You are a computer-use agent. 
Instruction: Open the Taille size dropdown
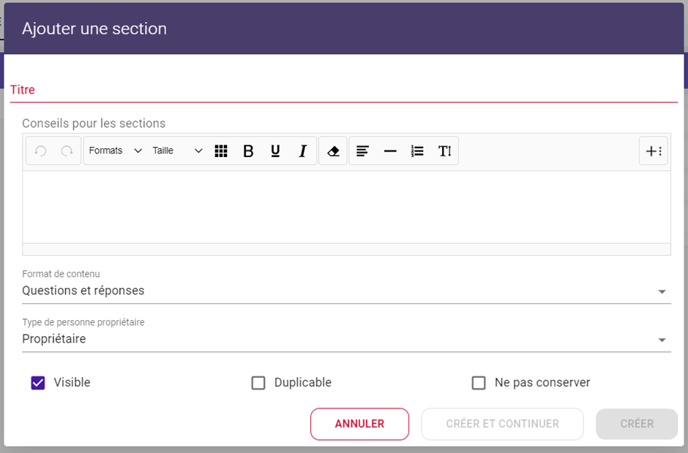pos(177,151)
